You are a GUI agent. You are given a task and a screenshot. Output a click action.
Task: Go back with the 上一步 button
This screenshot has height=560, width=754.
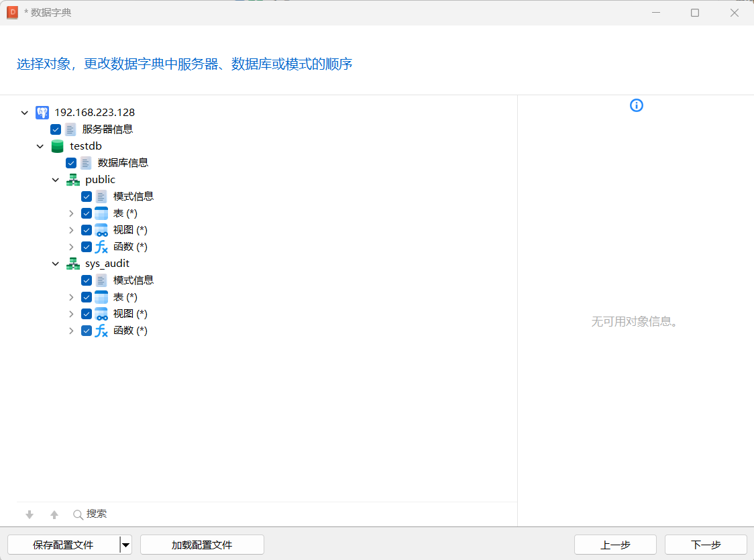pos(615,545)
